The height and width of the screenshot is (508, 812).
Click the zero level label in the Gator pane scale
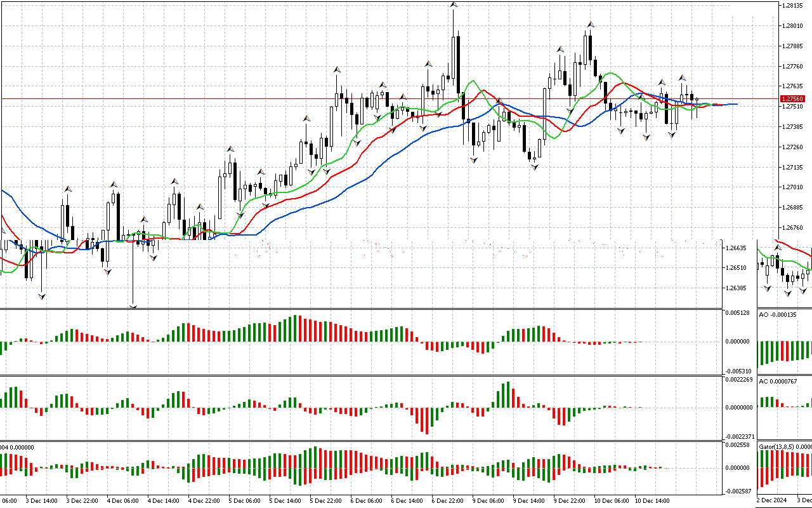738,468
